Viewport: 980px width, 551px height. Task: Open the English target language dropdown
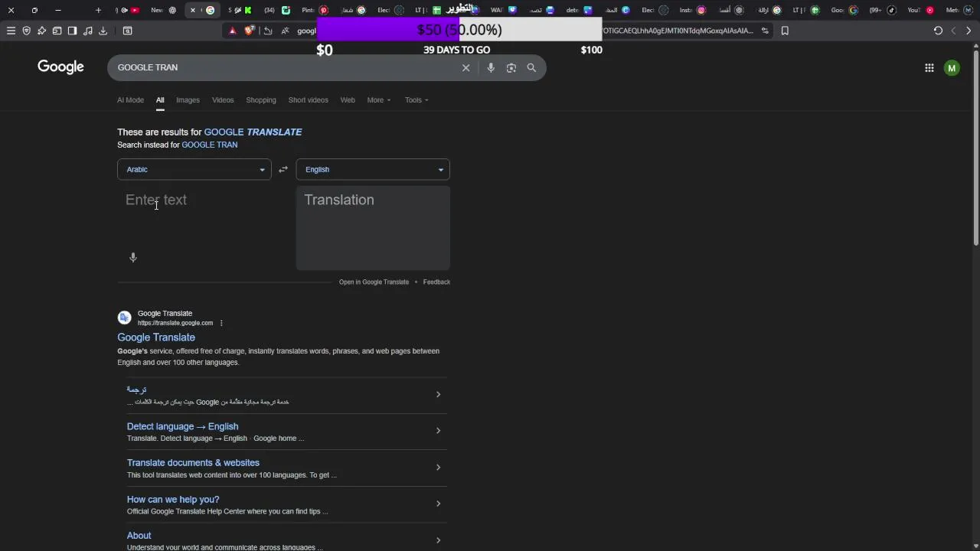[x=373, y=169]
